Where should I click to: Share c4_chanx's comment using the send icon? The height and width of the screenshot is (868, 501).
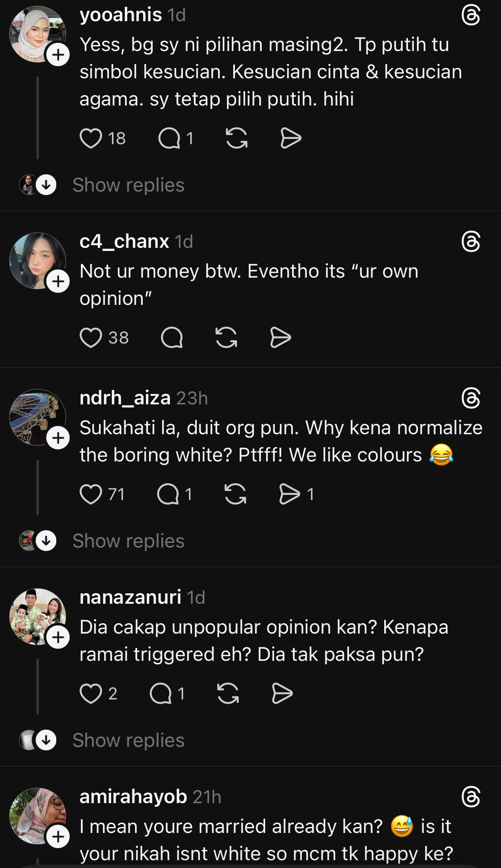coord(280,338)
